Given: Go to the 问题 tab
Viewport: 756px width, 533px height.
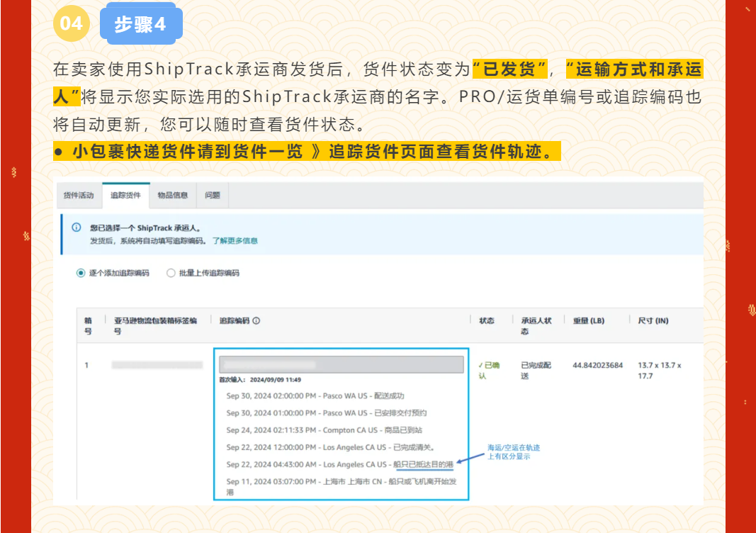Looking at the screenshot, I should point(213,196).
